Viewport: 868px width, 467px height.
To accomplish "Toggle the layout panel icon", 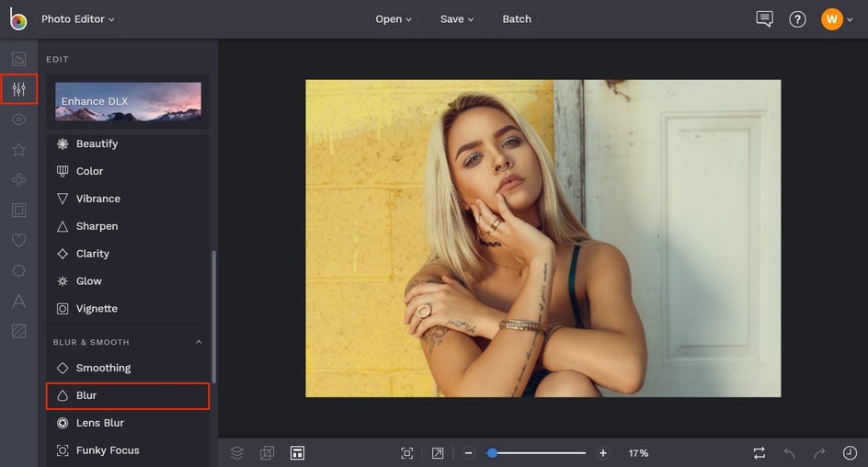I will coord(297,452).
